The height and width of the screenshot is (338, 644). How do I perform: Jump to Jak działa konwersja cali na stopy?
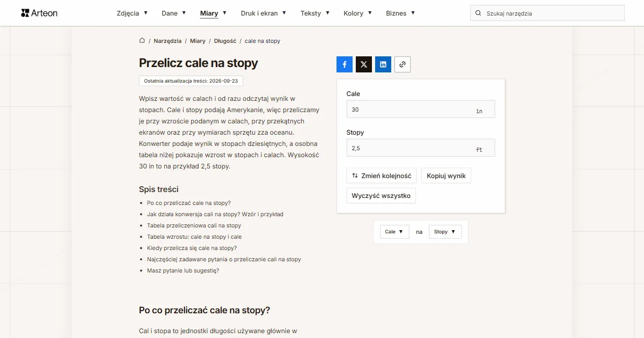215,214
